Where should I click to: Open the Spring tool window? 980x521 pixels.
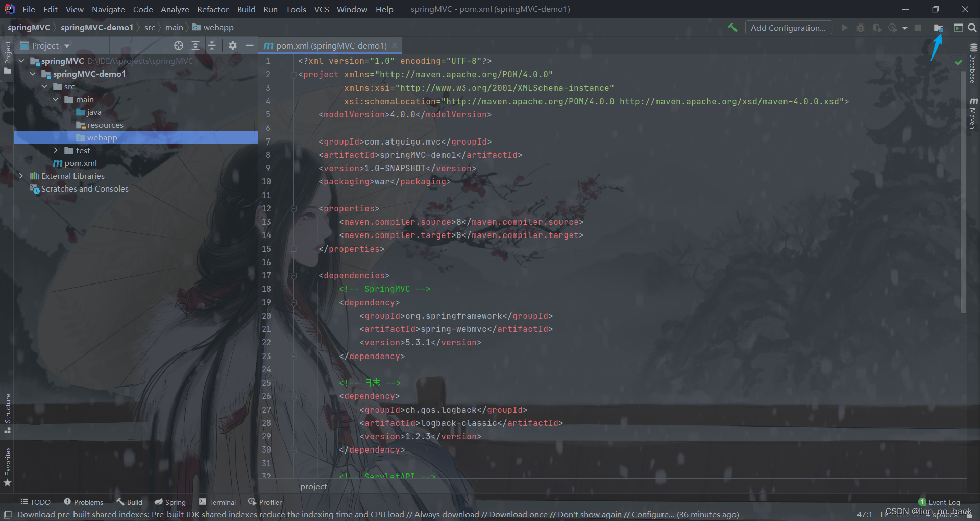(170, 502)
